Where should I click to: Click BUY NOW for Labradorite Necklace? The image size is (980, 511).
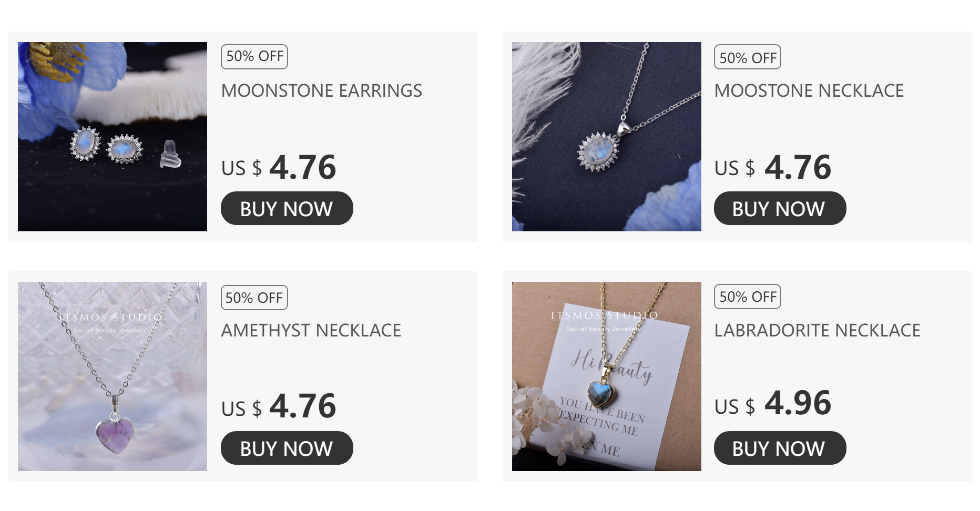click(x=780, y=448)
